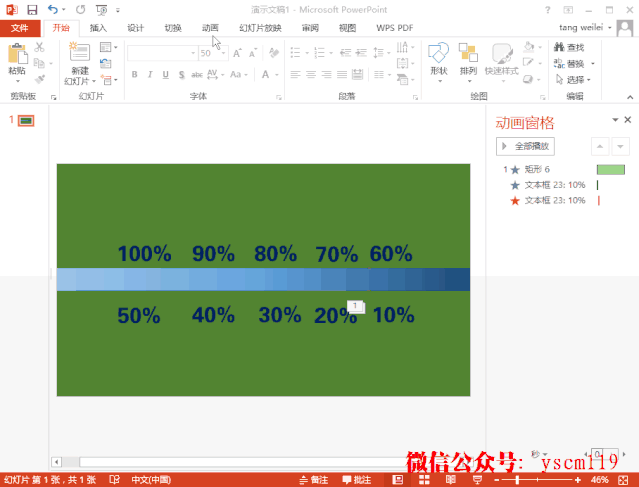Click the Redo icon
The image size is (639, 487).
[80, 9]
